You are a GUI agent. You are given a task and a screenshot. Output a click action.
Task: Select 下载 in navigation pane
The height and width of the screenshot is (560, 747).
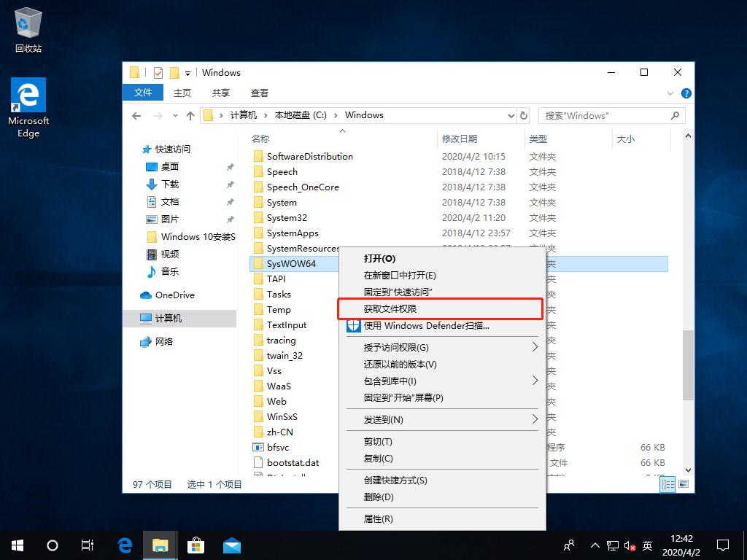point(163,184)
